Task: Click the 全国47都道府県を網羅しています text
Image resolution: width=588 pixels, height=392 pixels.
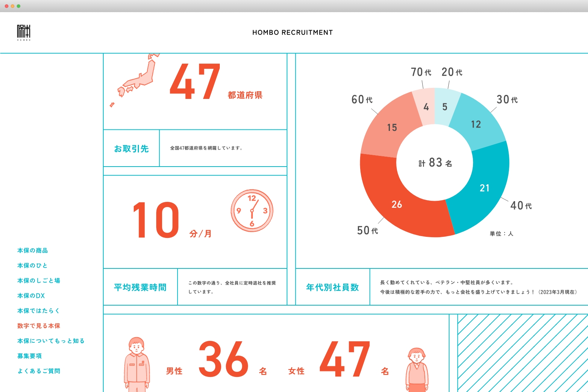Action: point(206,148)
